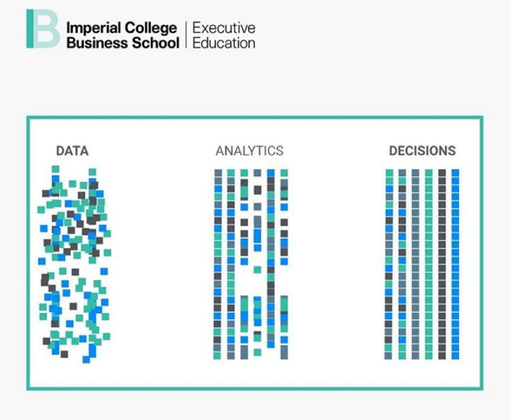
Task: Click the second full column in ANALYTICS
Action: click(231, 264)
